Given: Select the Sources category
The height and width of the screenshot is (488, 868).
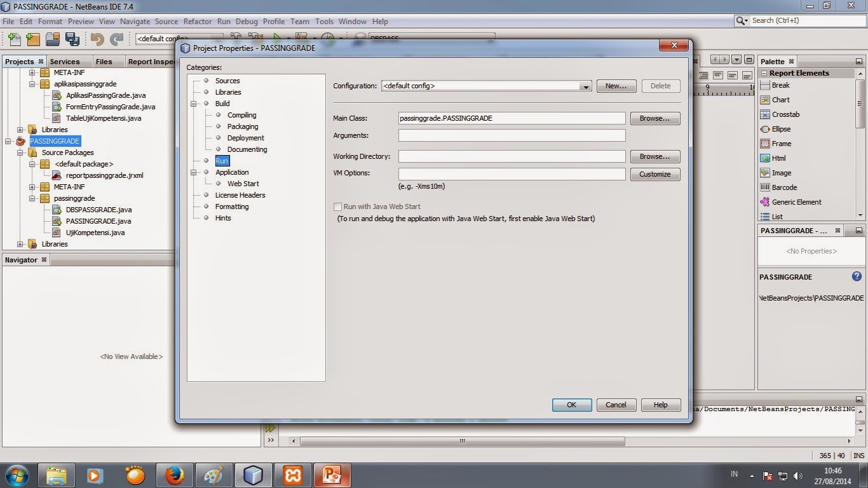Looking at the screenshot, I should (x=227, y=81).
